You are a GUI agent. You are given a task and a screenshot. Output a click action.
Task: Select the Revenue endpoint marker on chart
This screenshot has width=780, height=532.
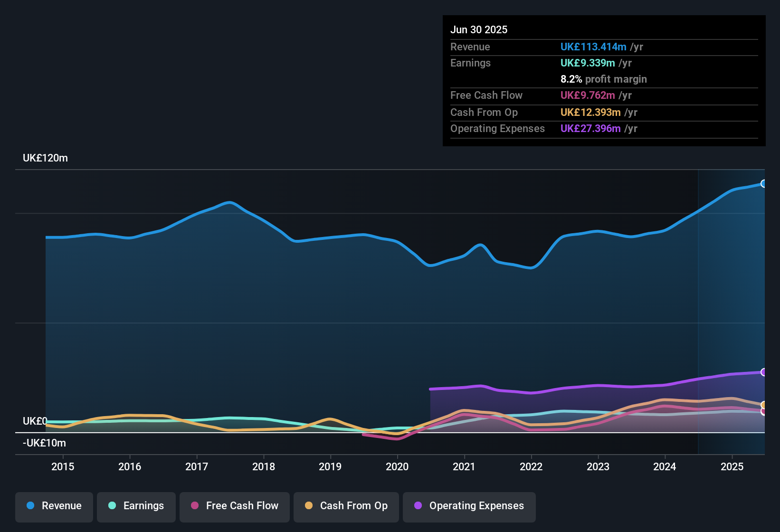click(x=763, y=184)
